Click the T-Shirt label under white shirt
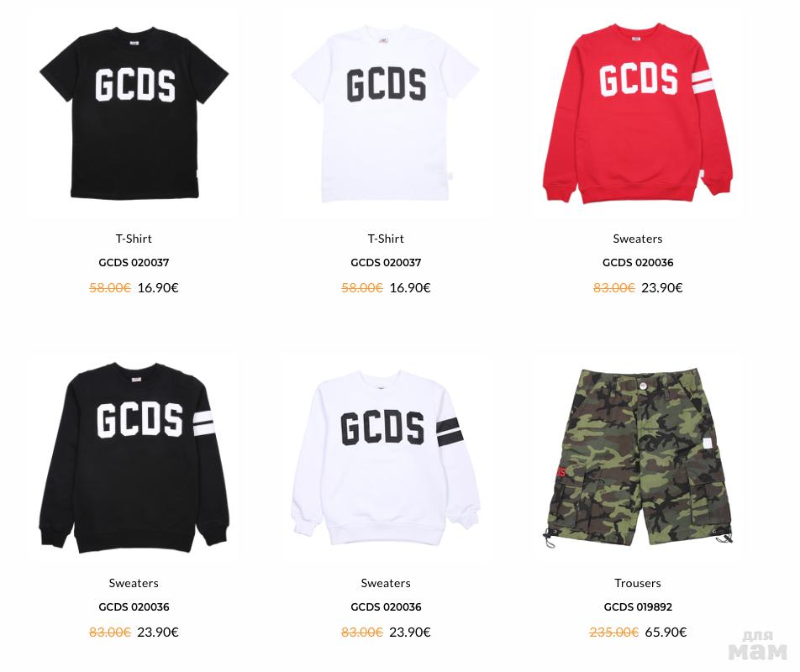Image resolution: width=800 pixels, height=672 pixels. point(386,239)
